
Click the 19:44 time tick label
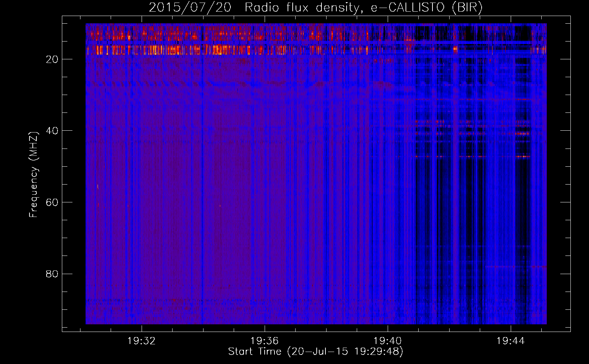coord(511,341)
